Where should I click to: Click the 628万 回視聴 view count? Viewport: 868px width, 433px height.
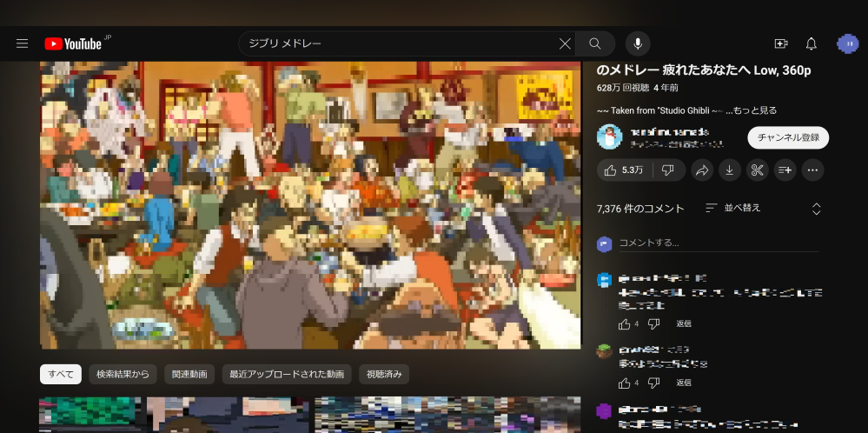(x=622, y=88)
